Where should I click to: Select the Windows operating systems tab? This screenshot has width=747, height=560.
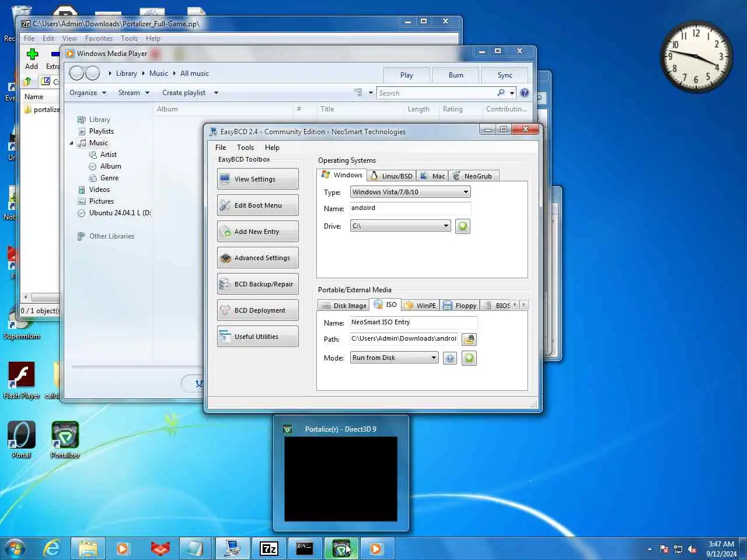click(342, 175)
